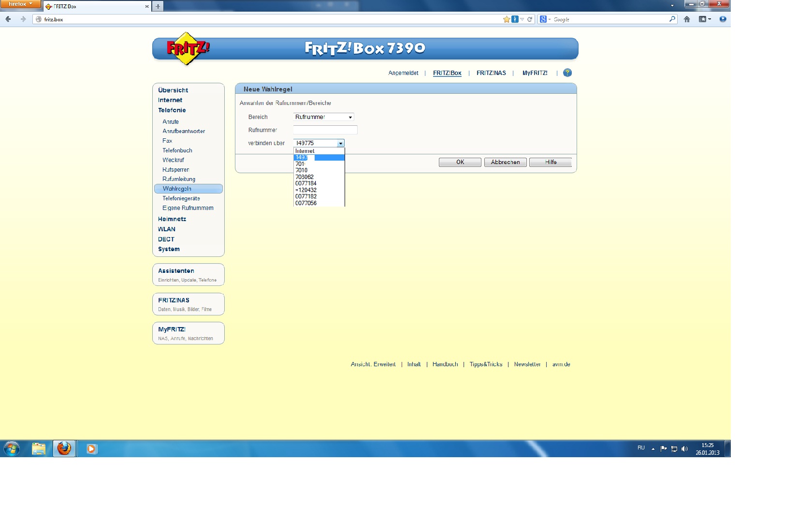Image resolution: width=812 pixels, height=508 pixels.
Task: Click Firefox icon in taskbar
Action: point(64,448)
